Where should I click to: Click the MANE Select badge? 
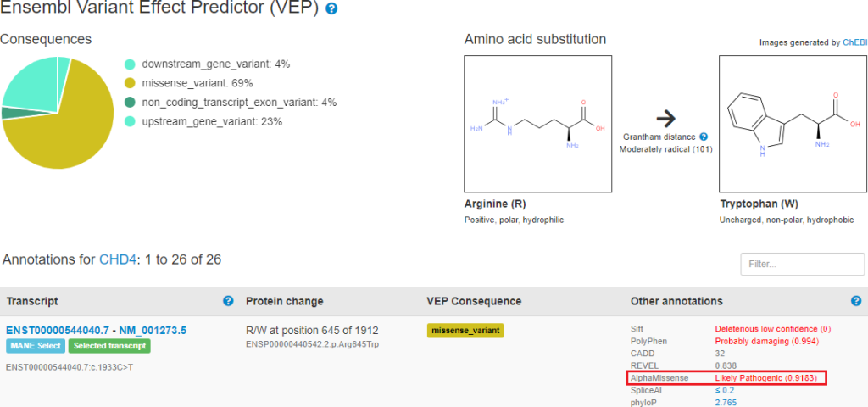[36, 346]
